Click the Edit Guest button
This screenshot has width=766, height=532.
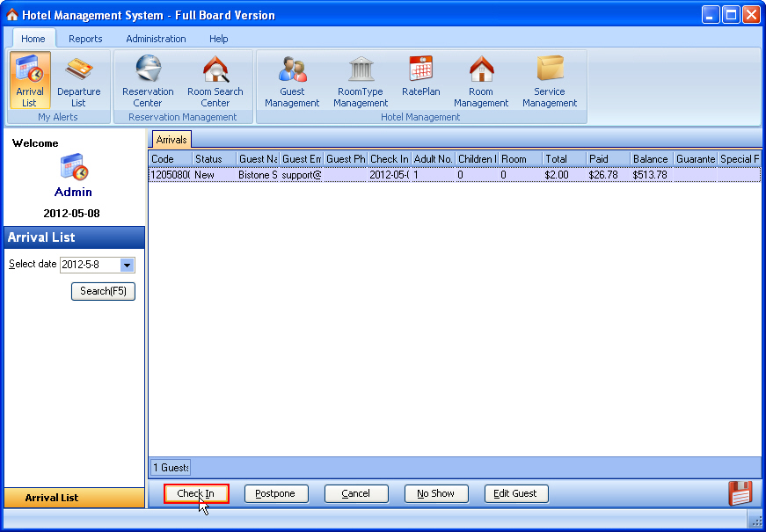coord(516,493)
